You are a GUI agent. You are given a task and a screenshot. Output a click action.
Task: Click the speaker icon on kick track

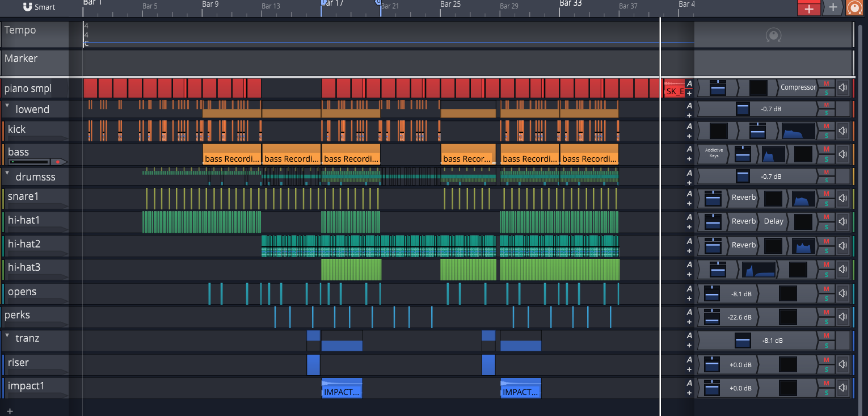pyautogui.click(x=842, y=131)
